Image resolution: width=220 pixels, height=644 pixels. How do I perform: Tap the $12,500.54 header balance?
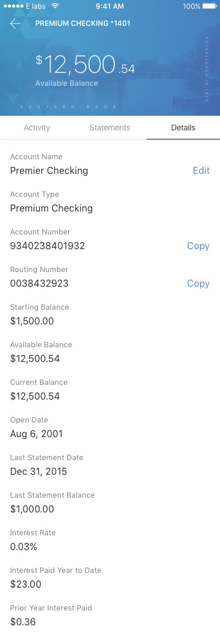[85, 65]
